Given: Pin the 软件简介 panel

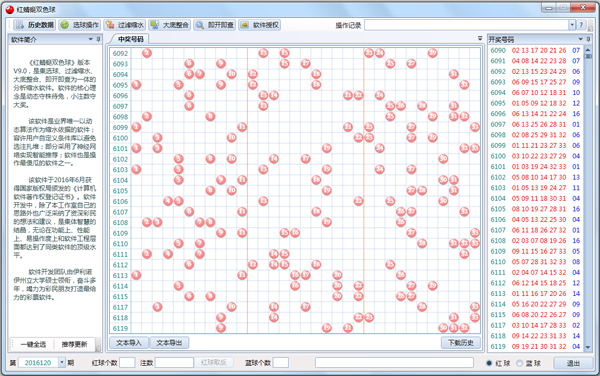Looking at the screenshot, I should (98, 39).
